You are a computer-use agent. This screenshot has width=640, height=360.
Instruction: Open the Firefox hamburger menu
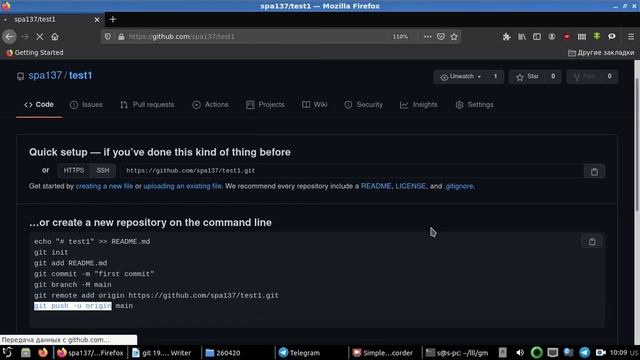pos(631,36)
